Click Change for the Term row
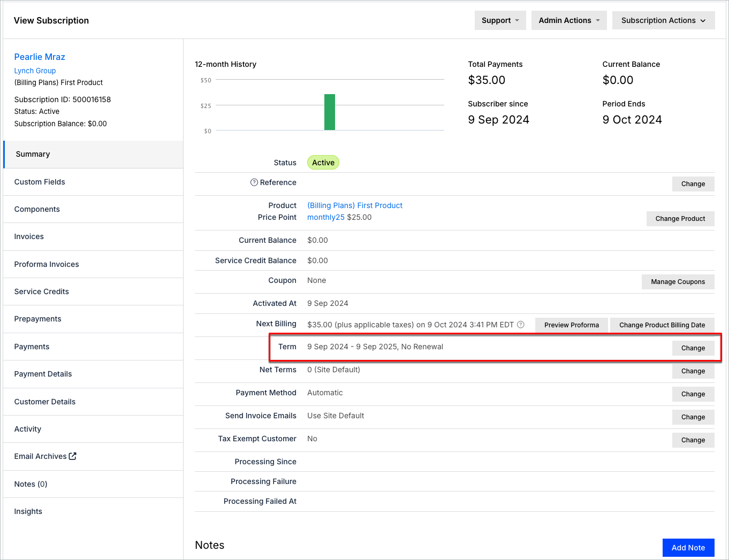The image size is (729, 560). (693, 348)
